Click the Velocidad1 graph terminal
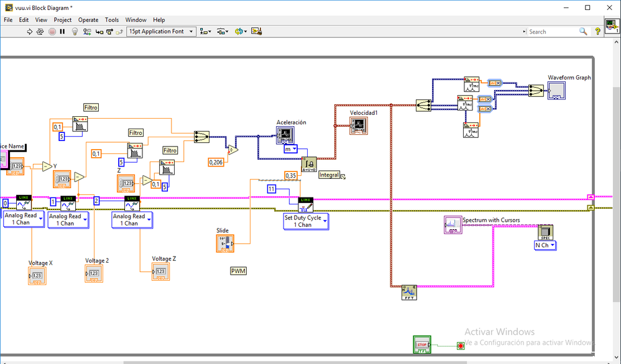The height and width of the screenshot is (364, 621). point(359,125)
